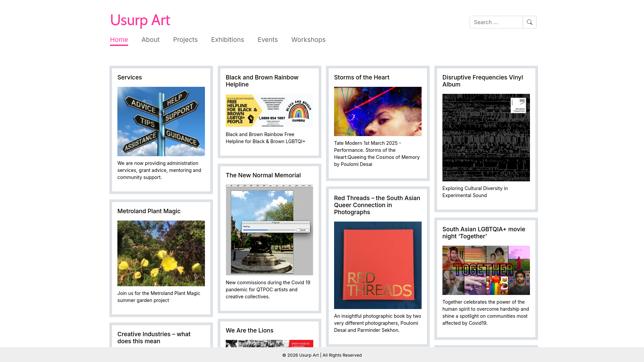
Task: Open the Red Threads card title
Action: pyautogui.click(x=377, y=205)
